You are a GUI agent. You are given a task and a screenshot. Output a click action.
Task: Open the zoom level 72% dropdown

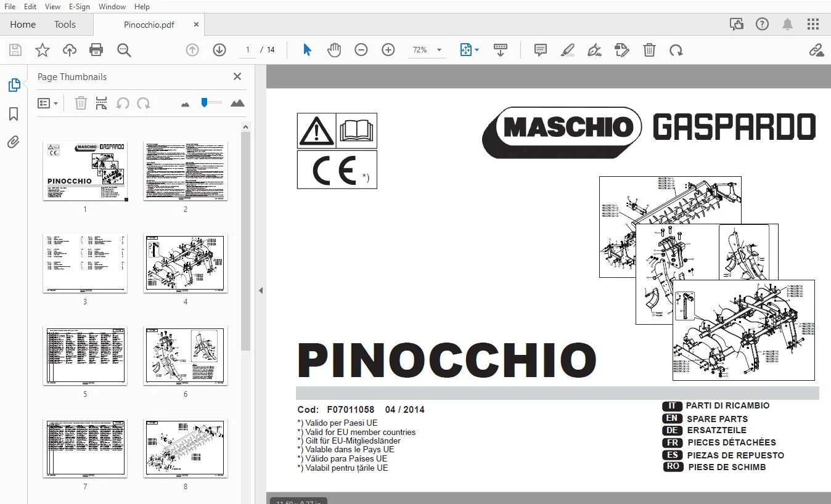coord(428,50)
